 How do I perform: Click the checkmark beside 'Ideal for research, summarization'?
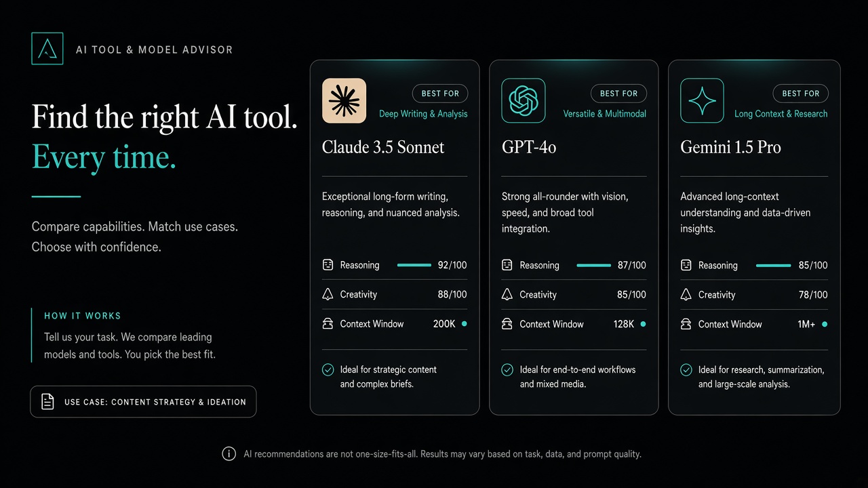tap(686, 370)
